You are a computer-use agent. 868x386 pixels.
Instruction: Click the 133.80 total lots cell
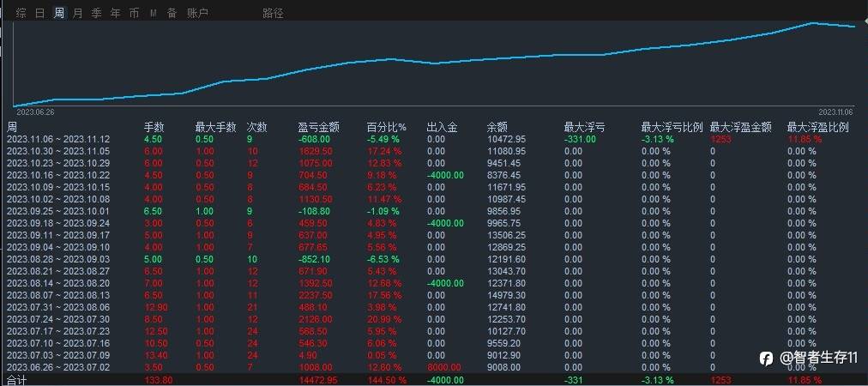click(x=158, y=380)
